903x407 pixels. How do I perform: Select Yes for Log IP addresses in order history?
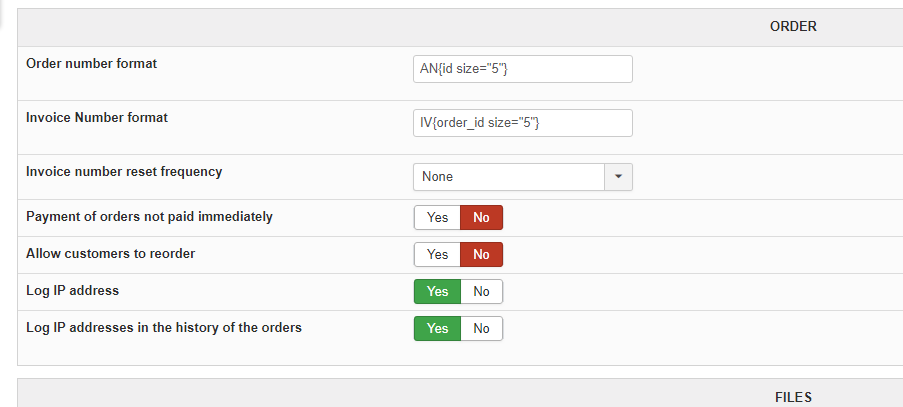point(437,328)
